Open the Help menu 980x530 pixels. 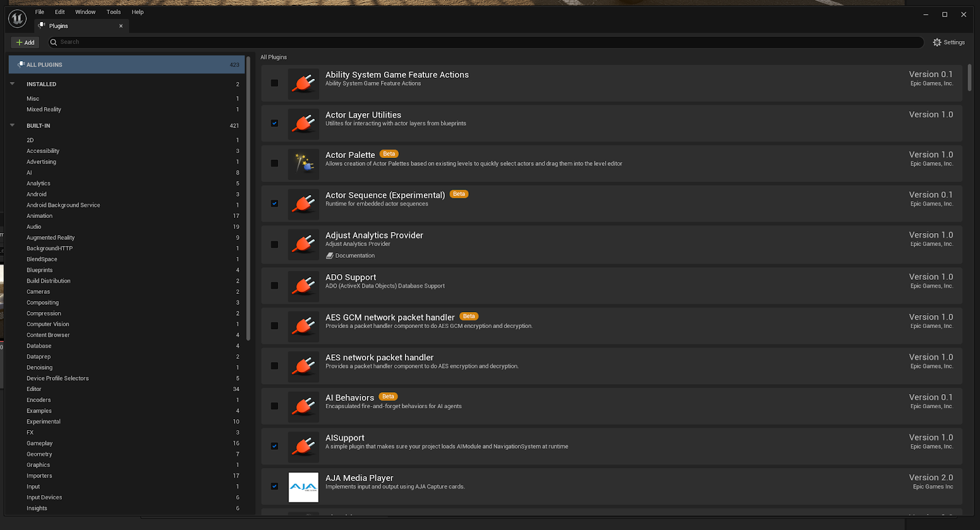[x=138, y=12]
